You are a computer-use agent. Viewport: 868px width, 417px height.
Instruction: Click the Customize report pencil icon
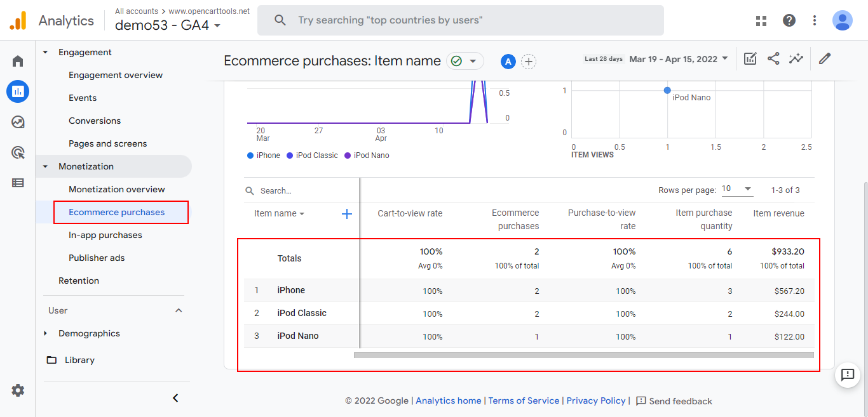[x=825, y=58]
